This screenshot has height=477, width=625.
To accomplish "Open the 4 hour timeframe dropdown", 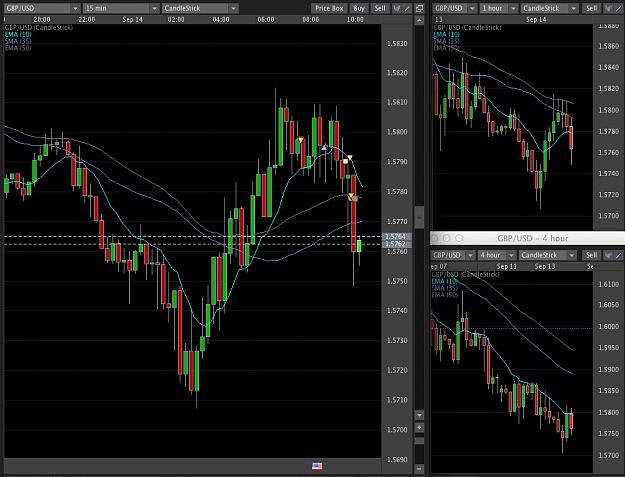I will pos(496,255).
